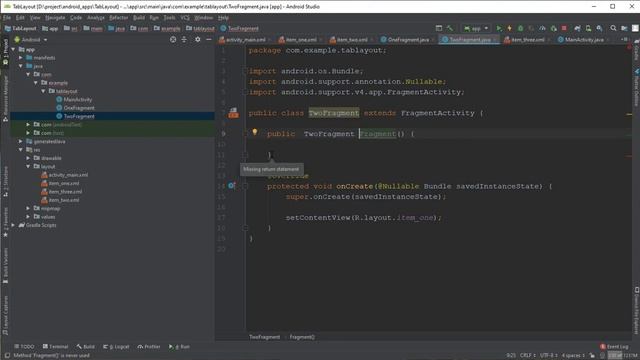Hide the Project panel with minus icon
Image resolution: width=640 pixels, height=360 pixels.
[209, 40]
